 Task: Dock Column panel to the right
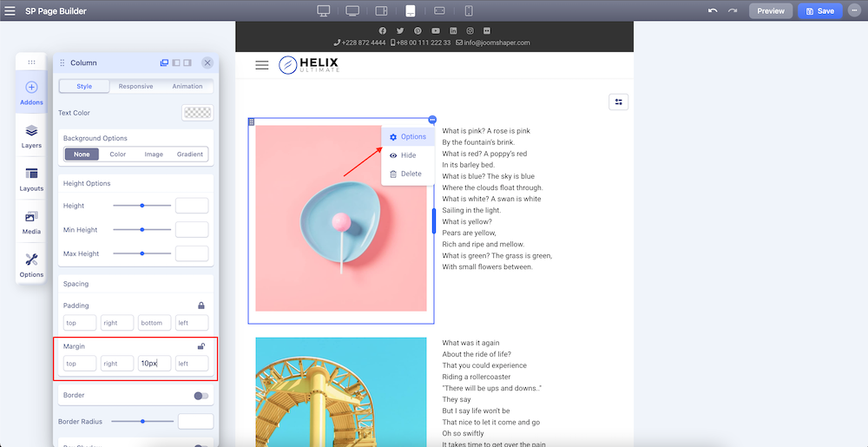point(187,63)
